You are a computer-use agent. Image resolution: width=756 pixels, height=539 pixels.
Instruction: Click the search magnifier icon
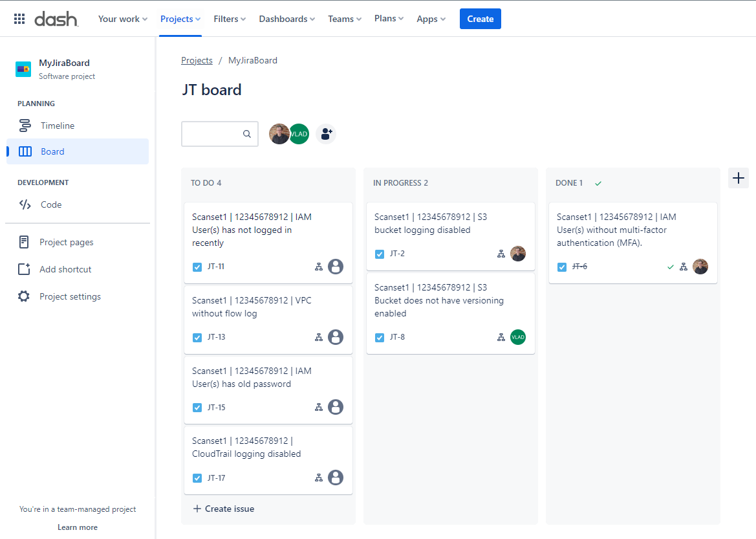pos(247,134)
